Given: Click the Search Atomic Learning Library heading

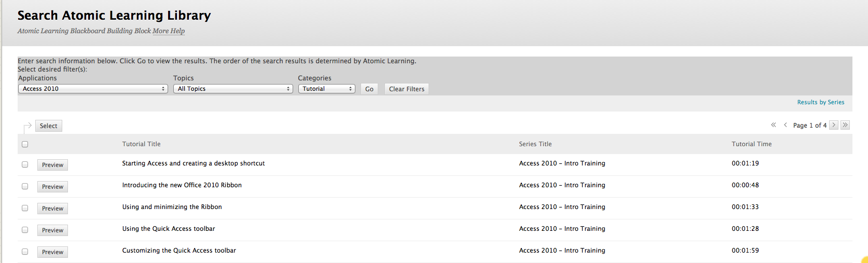Looking at the screenshot, I should pos(114,16).
